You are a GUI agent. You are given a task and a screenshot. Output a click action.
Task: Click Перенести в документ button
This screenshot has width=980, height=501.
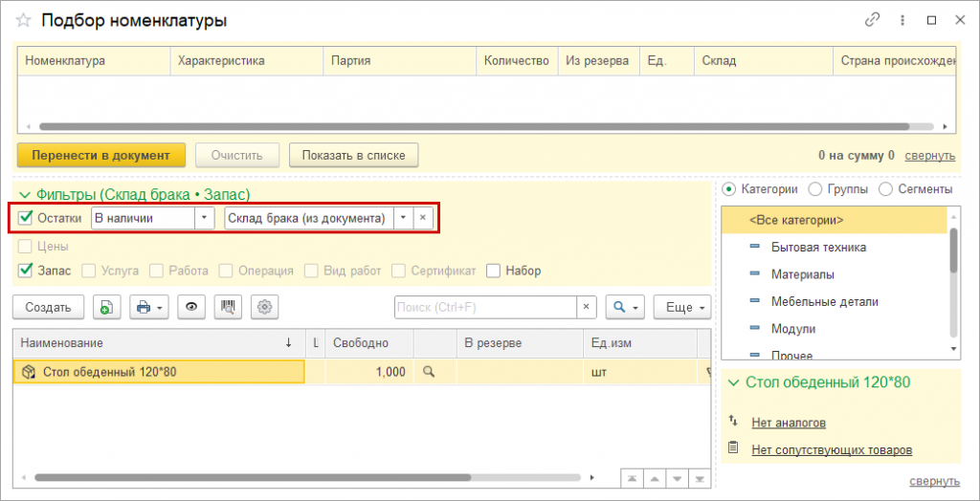[100, 155]
